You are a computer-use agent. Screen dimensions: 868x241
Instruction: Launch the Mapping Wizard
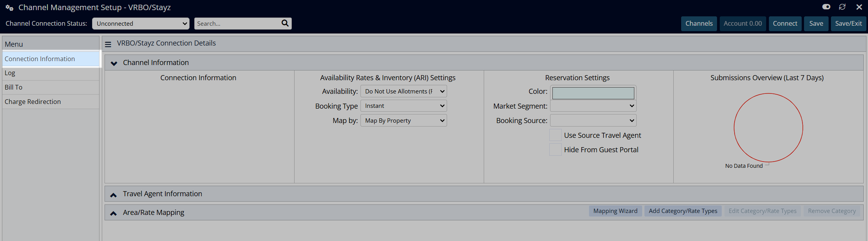point(616,211)
